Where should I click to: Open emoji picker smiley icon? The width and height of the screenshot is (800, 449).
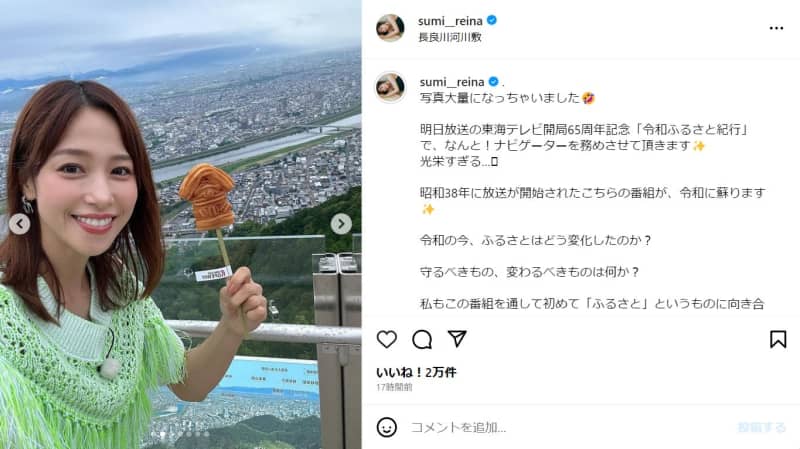pyautogui.click(x=387, y=427)
